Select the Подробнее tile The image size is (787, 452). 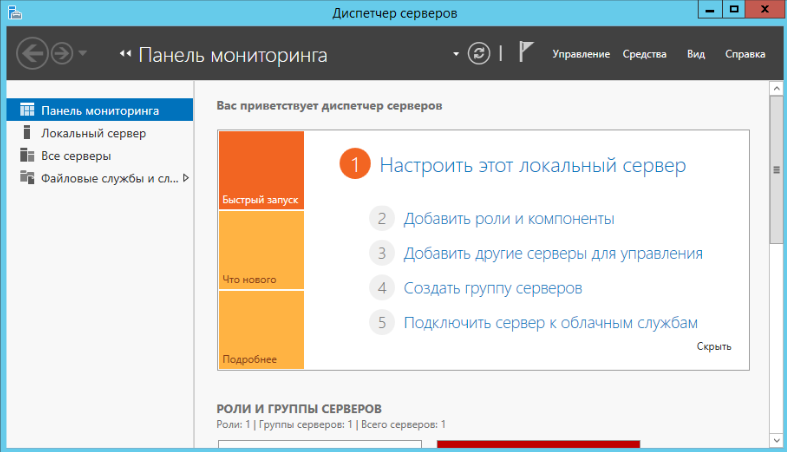click(261, 330)
